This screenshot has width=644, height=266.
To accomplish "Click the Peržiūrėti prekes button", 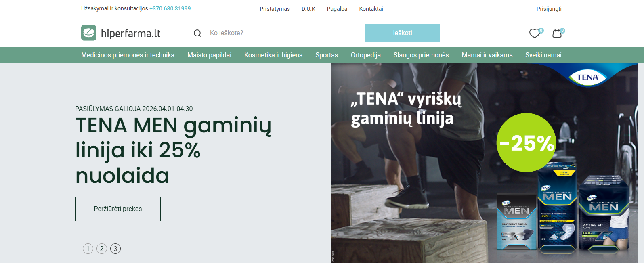I will (118, 209).
